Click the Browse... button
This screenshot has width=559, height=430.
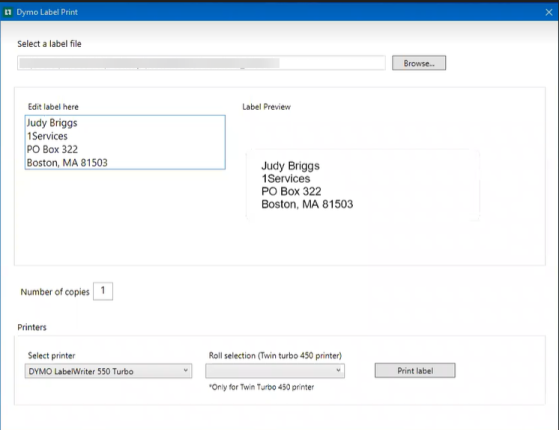[x=419, y=63]
